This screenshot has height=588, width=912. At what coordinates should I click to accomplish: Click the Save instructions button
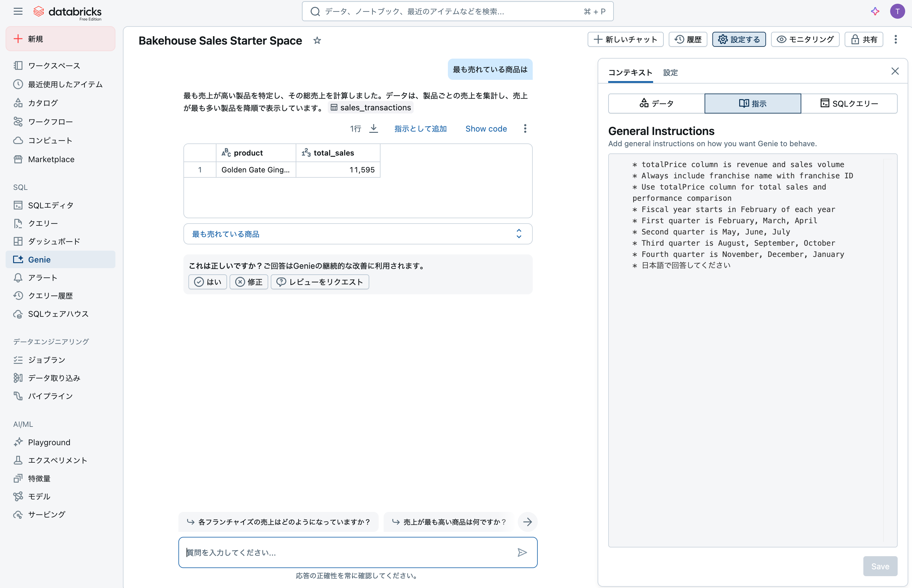click(x=880, y=566)
